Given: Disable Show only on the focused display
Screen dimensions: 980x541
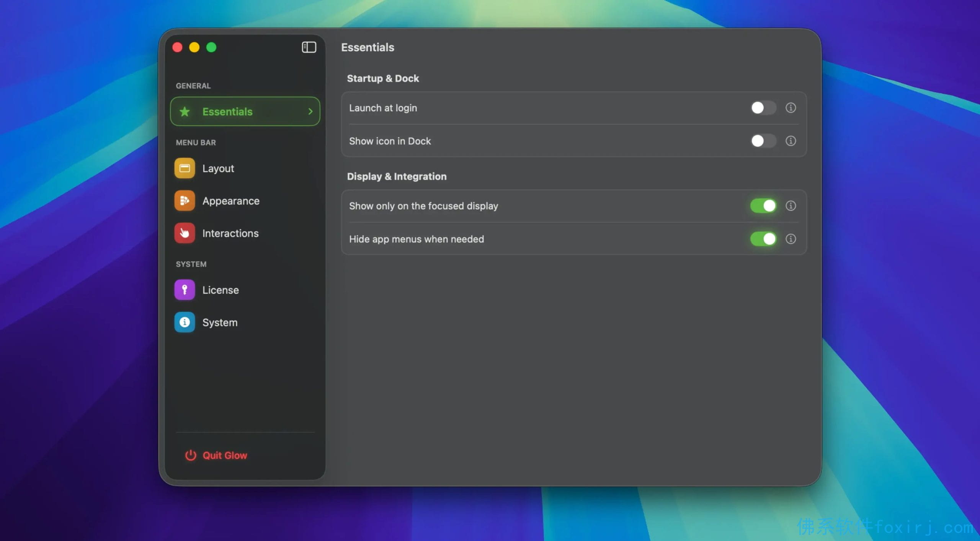Looking at the screenshot, I should (763, 205).
